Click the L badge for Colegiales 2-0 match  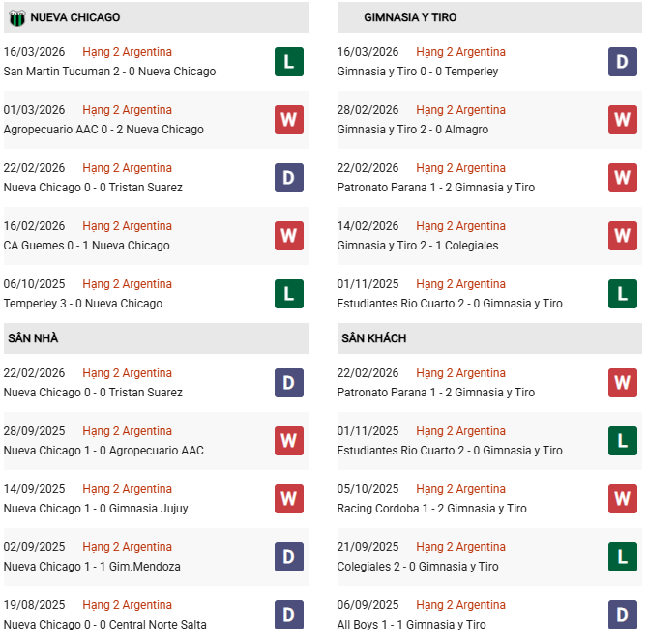click(622, 557)
